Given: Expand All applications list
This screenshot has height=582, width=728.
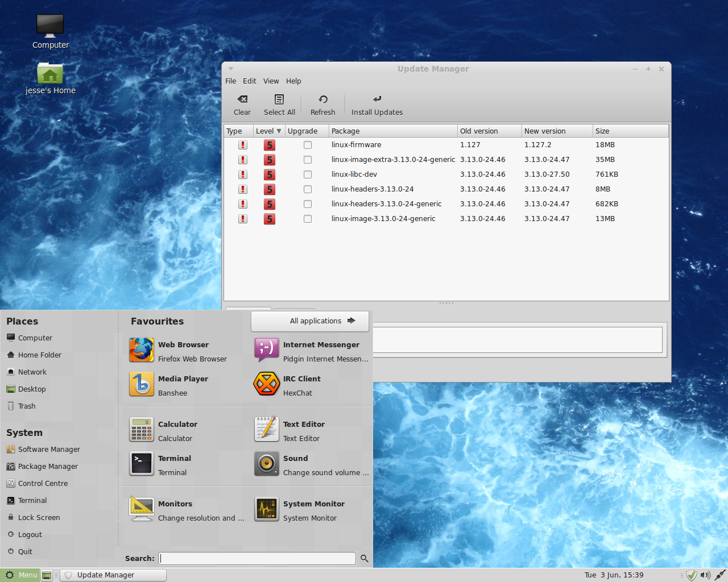Looking at the screenshot, I should pos(310,321).
